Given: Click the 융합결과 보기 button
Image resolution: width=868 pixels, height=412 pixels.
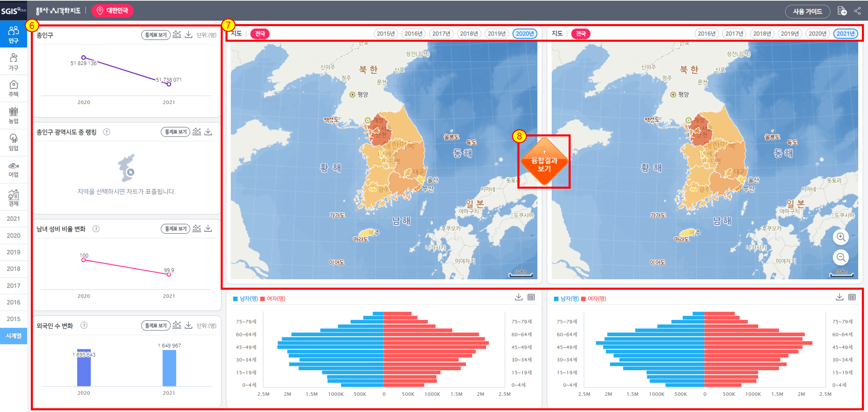Looking at the screenshot, I should point(544,162).
